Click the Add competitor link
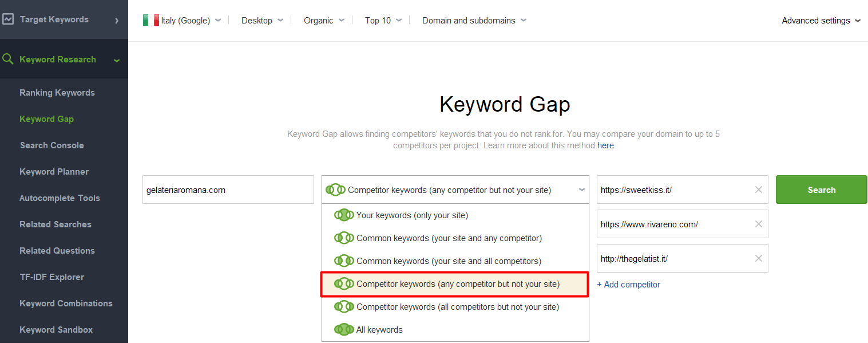This screenshot has width=868, height=343. pos(628,285)
